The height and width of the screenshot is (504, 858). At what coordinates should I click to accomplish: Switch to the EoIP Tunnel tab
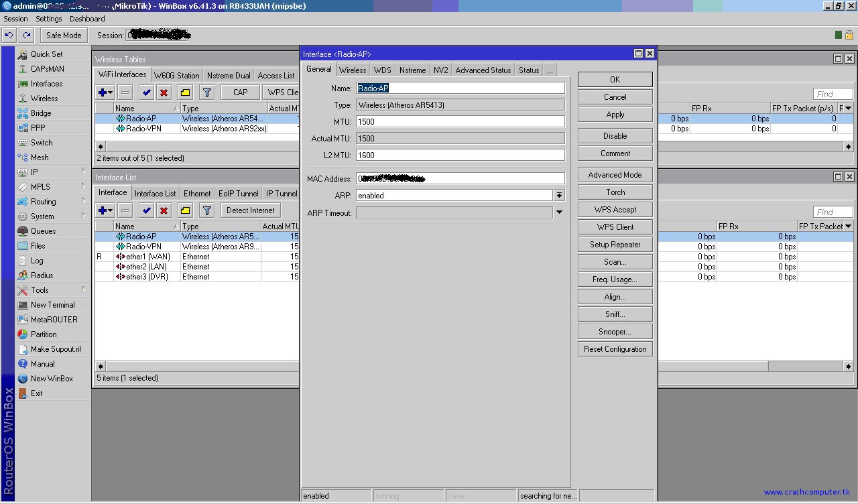tap(239, 194)
